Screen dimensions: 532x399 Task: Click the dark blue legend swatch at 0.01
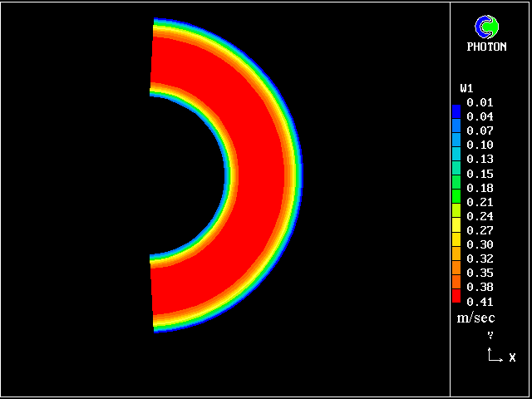pyautogui.click(x=456, y=108)
